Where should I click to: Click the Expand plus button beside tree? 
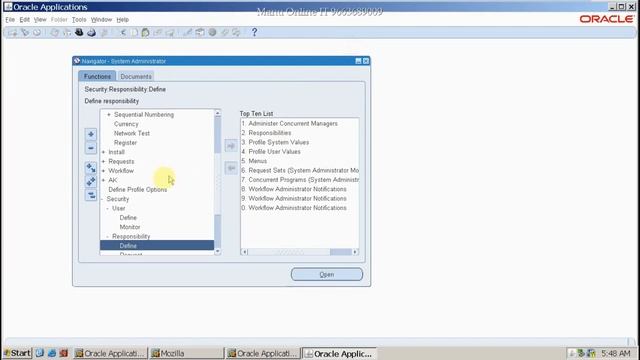[x=91, y=134]
